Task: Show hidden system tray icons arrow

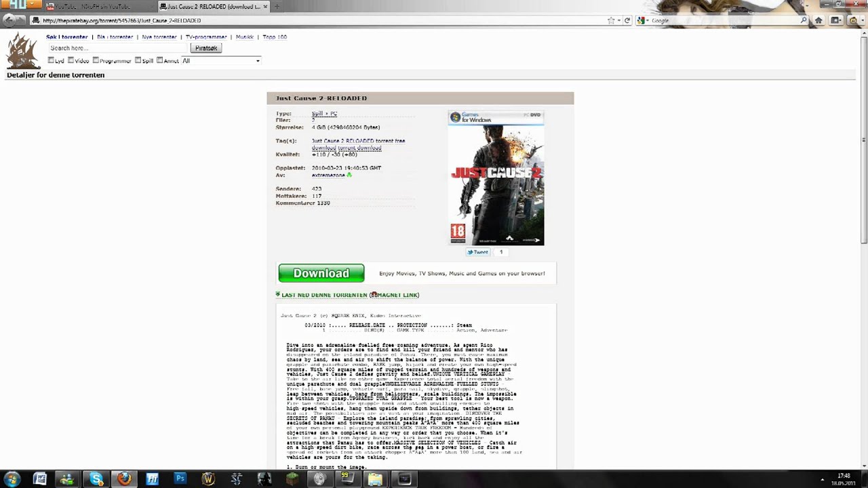Action: [x=823, y=479]
